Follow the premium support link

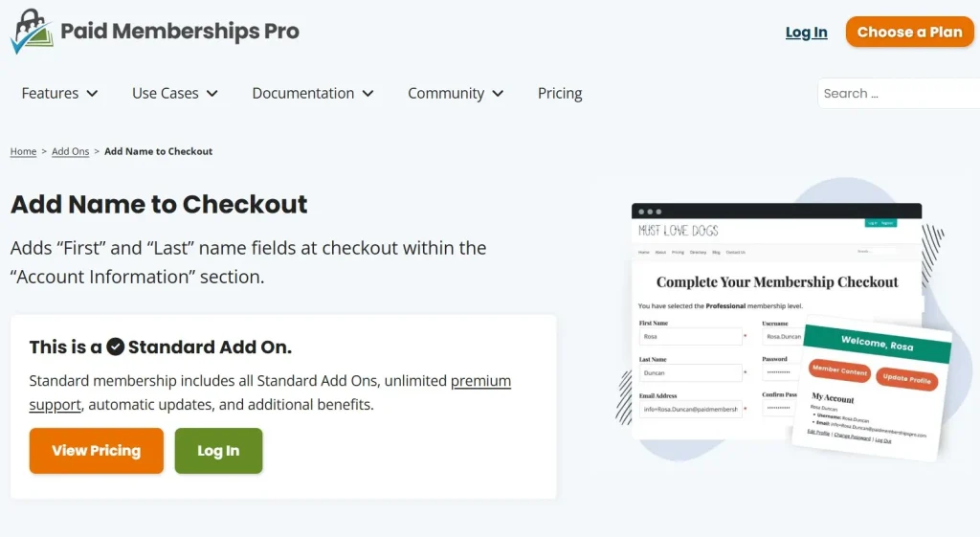click(x=480, y=381)
